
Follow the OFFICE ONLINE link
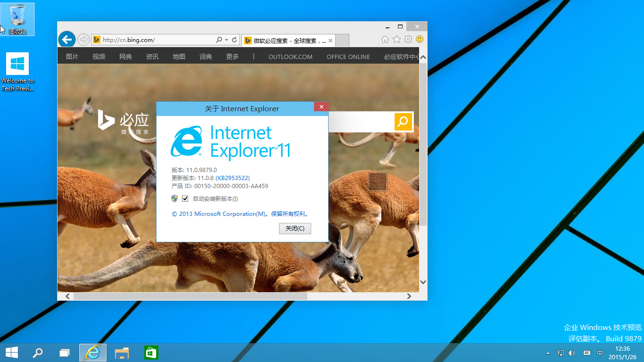[x=348, y=57]
